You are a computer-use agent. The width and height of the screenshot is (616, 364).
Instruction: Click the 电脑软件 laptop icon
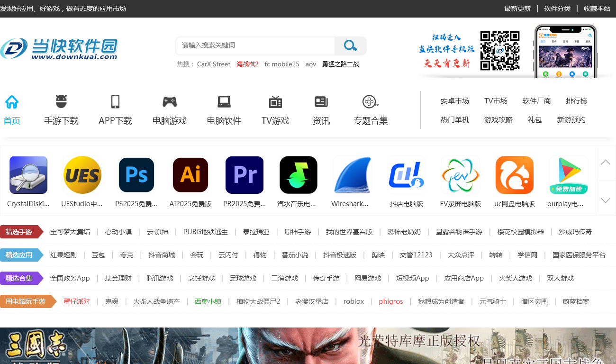[x=224, y=101]
